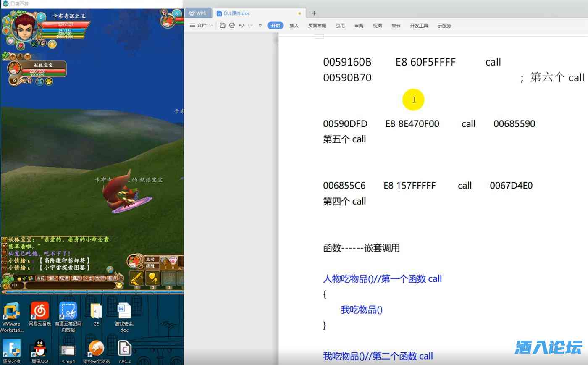Select the golden skill in slot 2

click(153, 278)
